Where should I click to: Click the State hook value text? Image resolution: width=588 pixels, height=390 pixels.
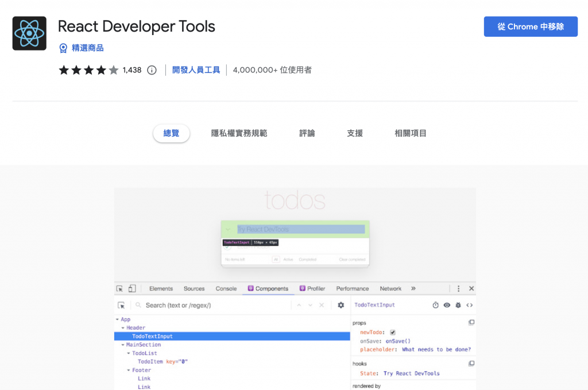pyautogui.click(x=411, y=373)
